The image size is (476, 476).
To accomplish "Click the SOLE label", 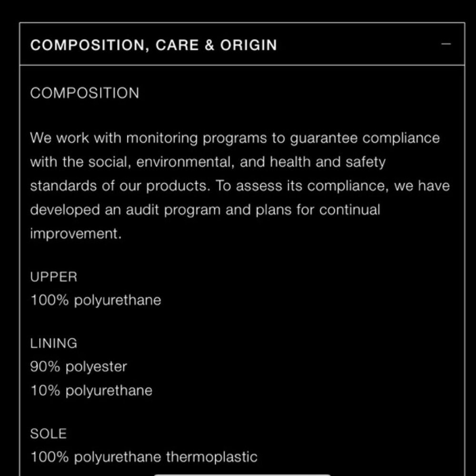I will [48, 434].
